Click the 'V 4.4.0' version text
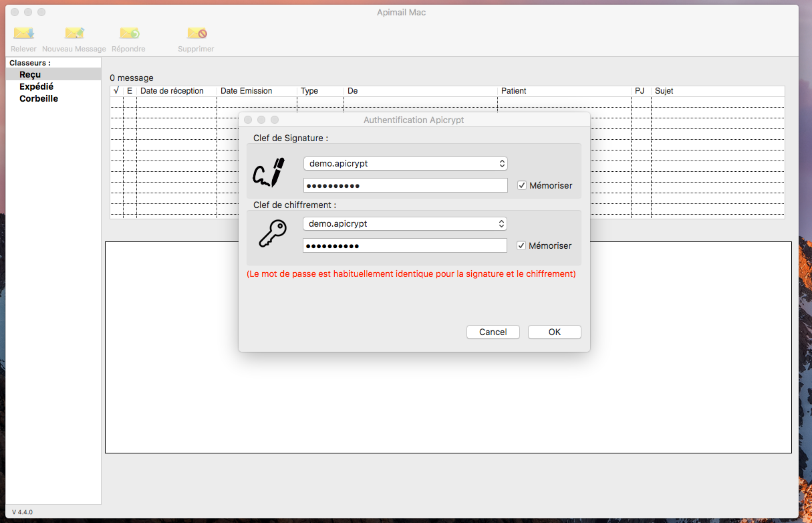 (22, 512)
